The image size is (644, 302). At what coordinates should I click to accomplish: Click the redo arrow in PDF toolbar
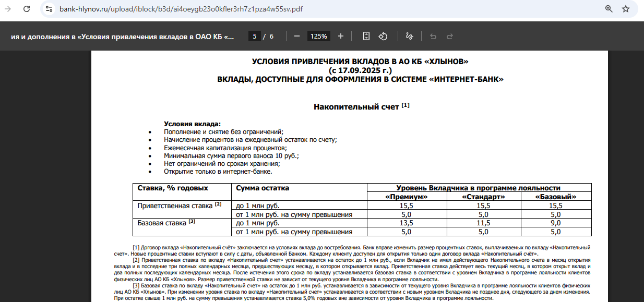(449, 36)
